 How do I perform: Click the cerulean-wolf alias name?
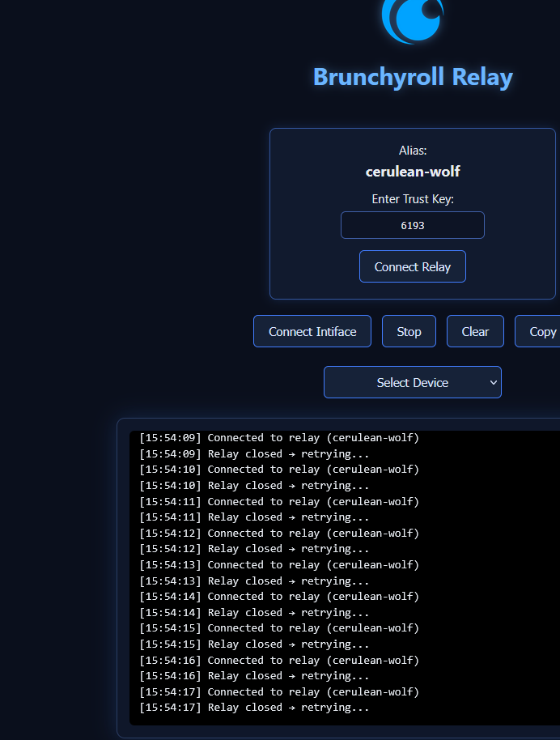click(413, 172)
